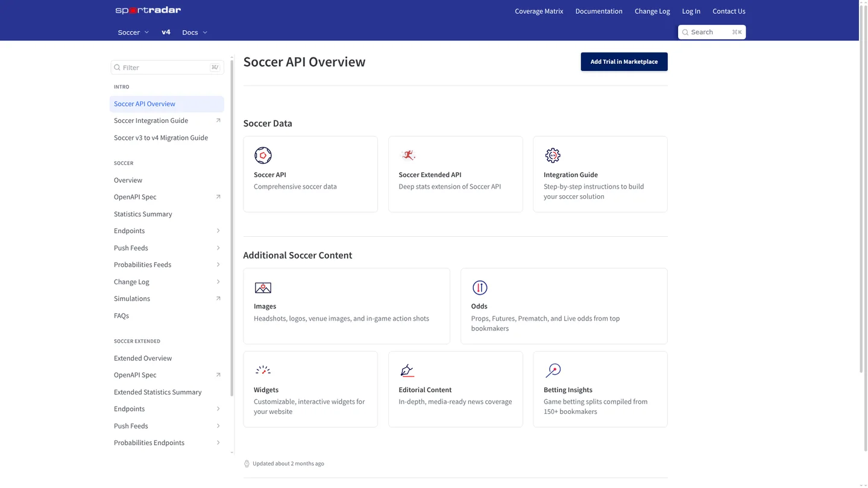The image size is (868, 488).
Task: Click the Log In link
Action: click(691, 11)
